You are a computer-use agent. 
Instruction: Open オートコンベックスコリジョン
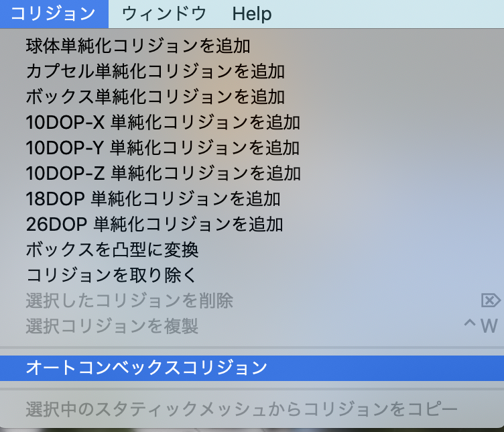252,368
